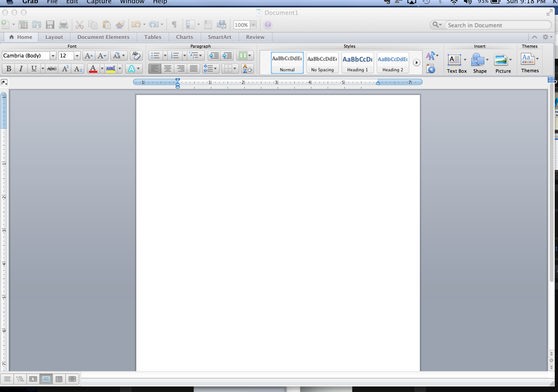The height and width of the screenshot is (392, 558).
Task: Toggle Bold formatting
Action: pos(9,69)
